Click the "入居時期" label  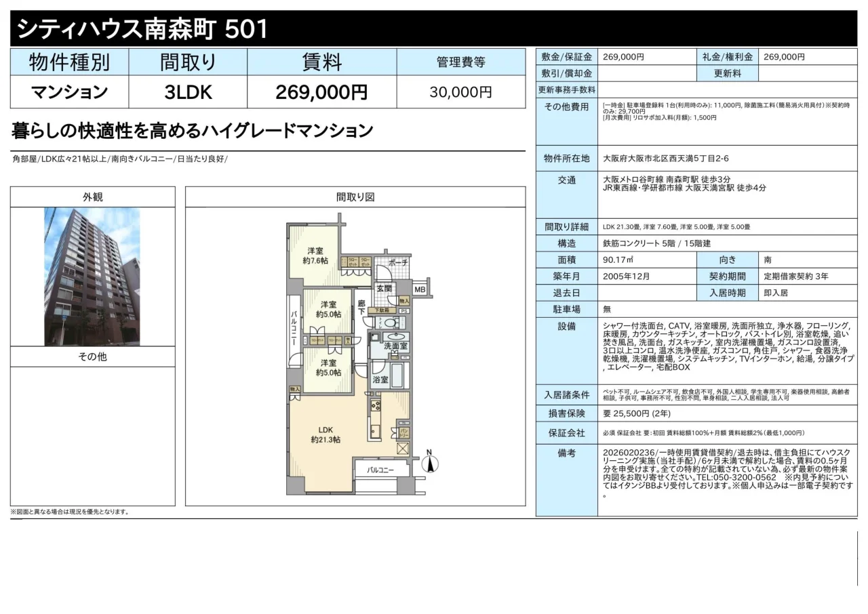coord(728,293)
